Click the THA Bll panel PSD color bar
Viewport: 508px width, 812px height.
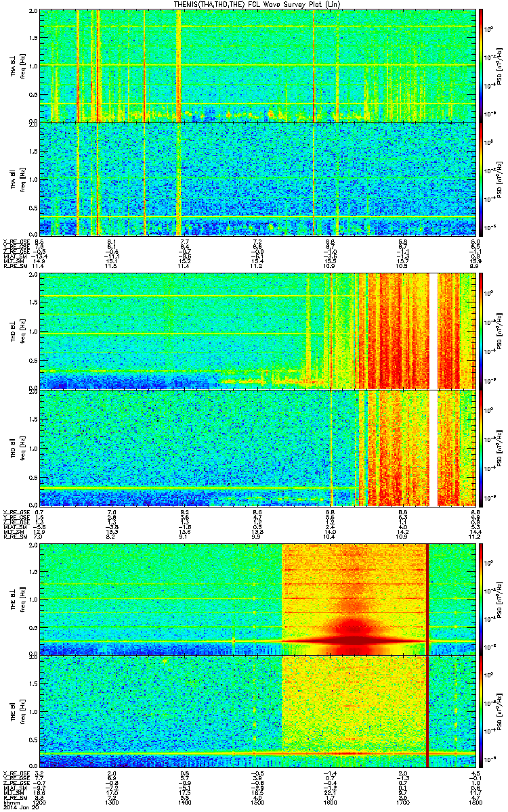tap(482, 179)
